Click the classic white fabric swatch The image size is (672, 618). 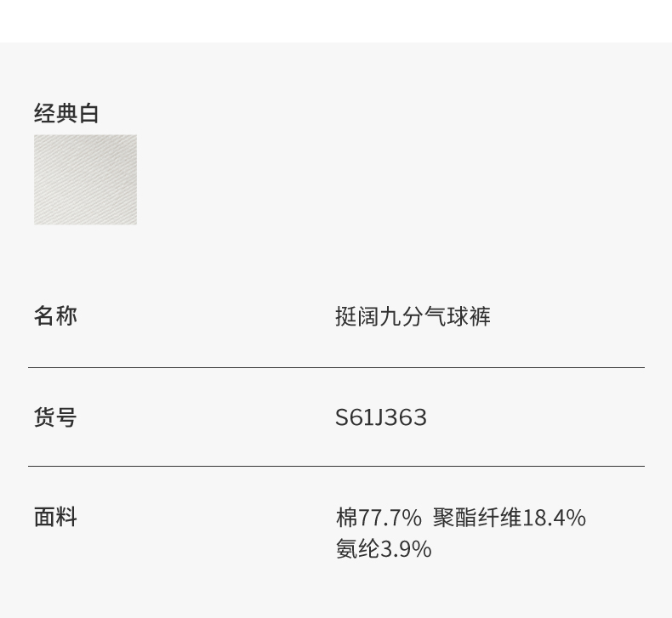pos(85,179)
